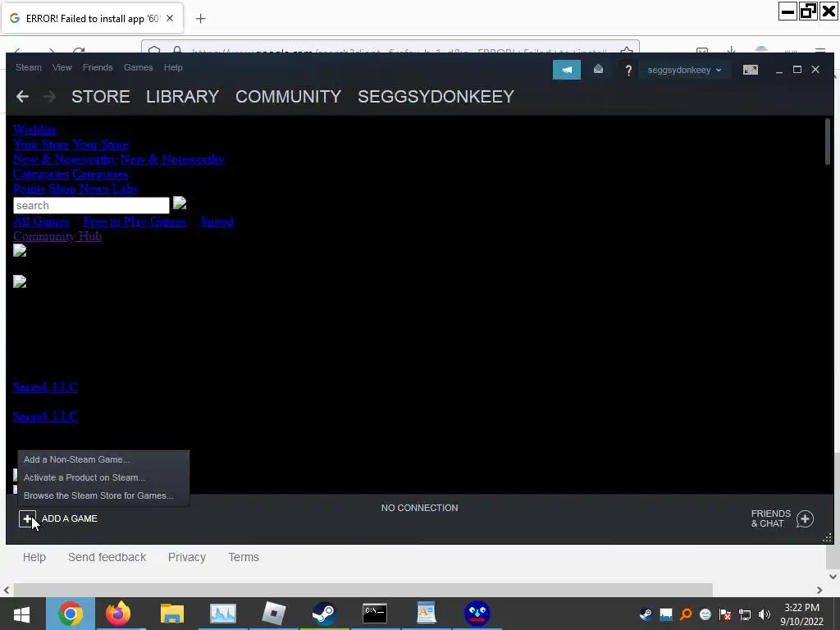Select Add a Non-Steam Game...
Screen dimensions: 840x630
pos(103,459)
